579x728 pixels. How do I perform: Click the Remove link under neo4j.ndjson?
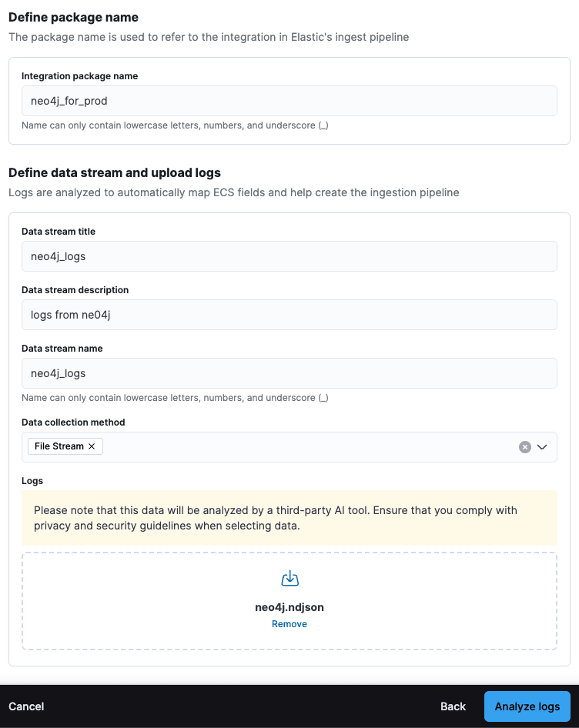289,623
